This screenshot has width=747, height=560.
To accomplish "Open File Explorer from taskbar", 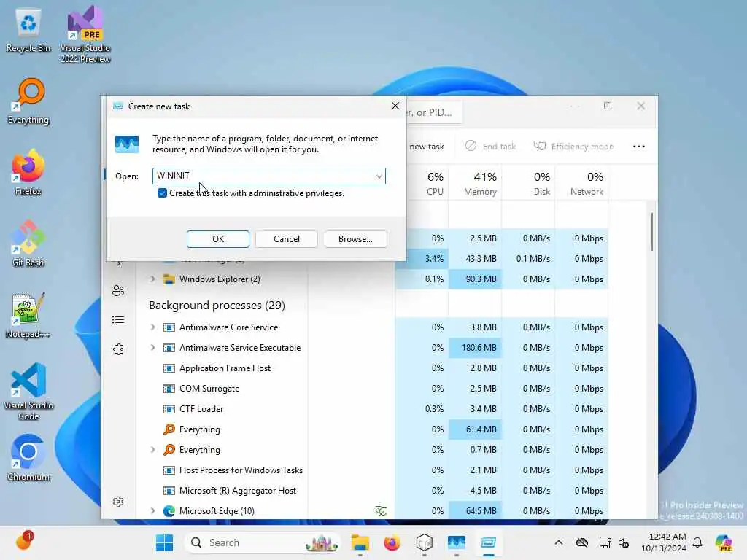I will point(360,542).
